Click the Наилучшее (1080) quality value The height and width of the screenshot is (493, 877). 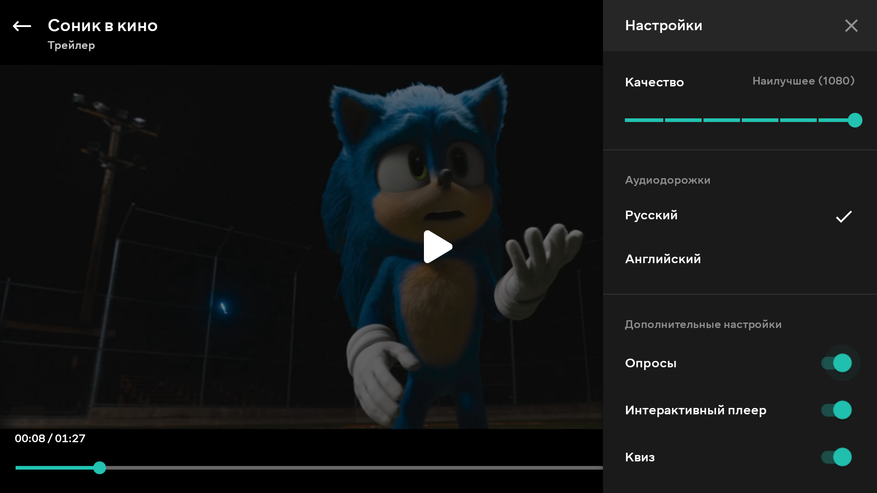803,81
